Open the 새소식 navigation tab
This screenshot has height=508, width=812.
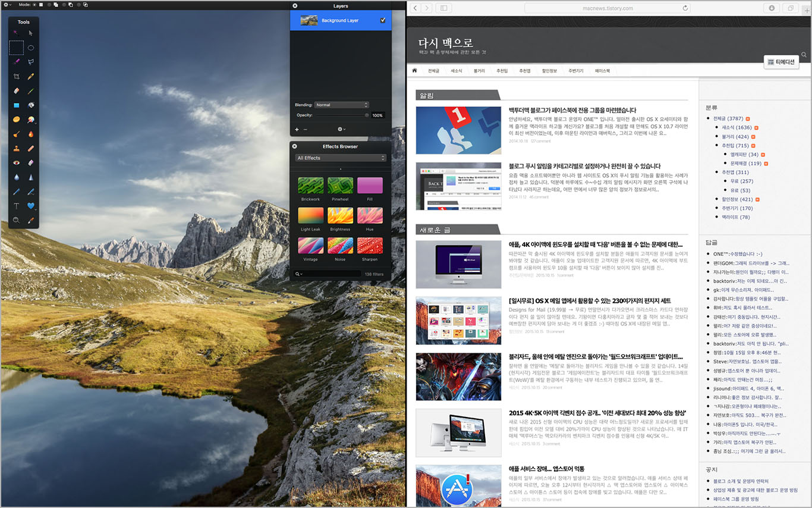pyautogui.click(x=457, y=71)
